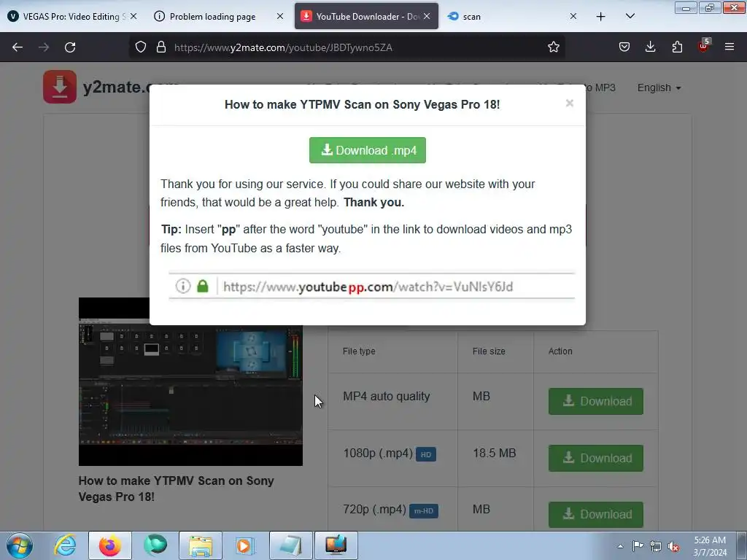The width and height of the screenshot is (747, 560).
Task: Click Download for 1080p (.mp4)
Action: pos(595,458)
